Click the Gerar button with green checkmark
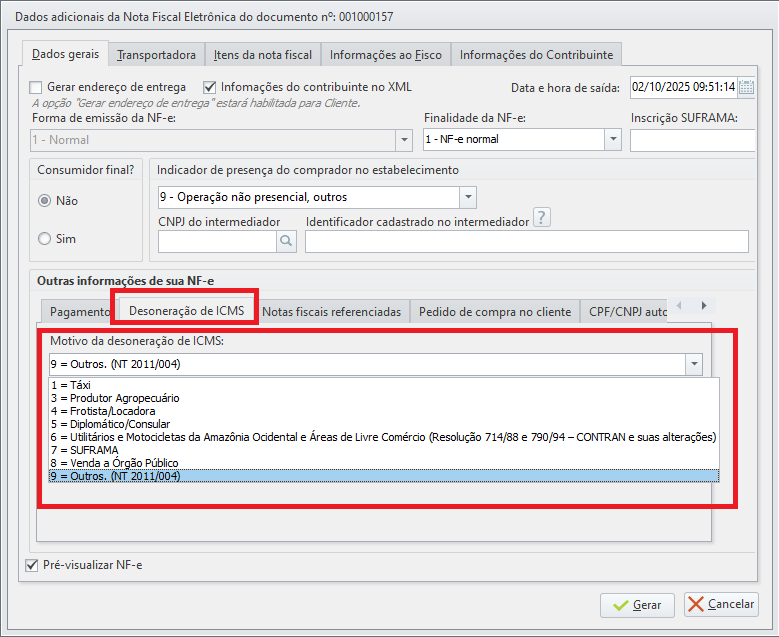This screenshot has width=779, height=637. pos(637,605)
